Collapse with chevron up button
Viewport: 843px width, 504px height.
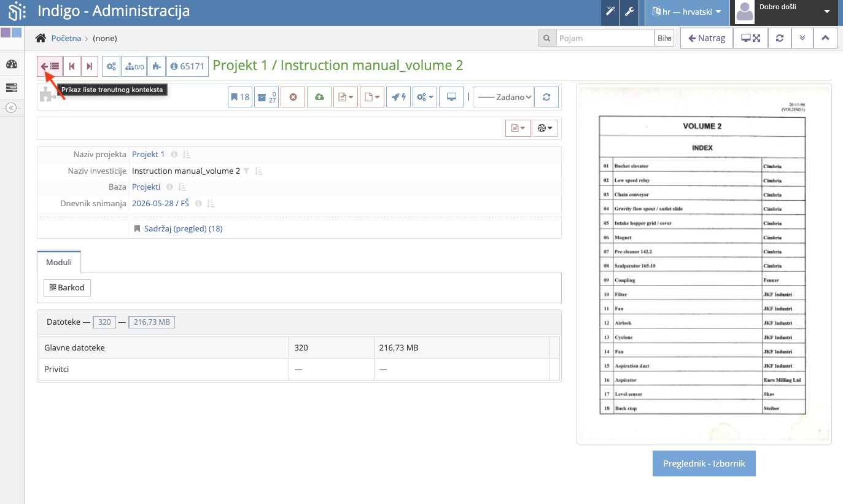pyautogui.click(x=825, y=38)
